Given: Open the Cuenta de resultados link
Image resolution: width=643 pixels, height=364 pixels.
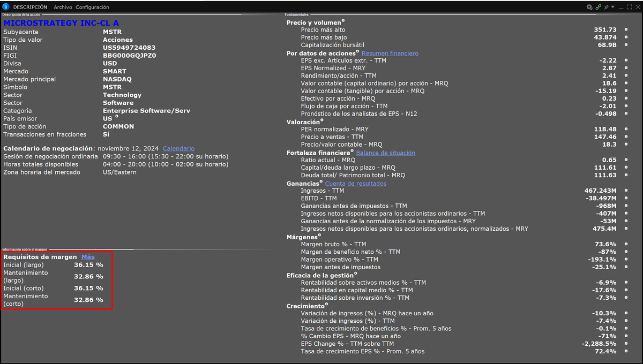Looking at the screenshot, I should (x=356, y=184).
